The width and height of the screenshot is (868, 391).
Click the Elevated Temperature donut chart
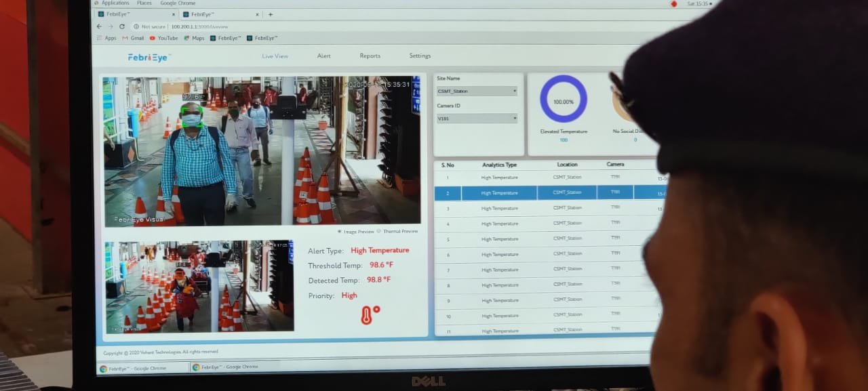[x=564, y=99]
